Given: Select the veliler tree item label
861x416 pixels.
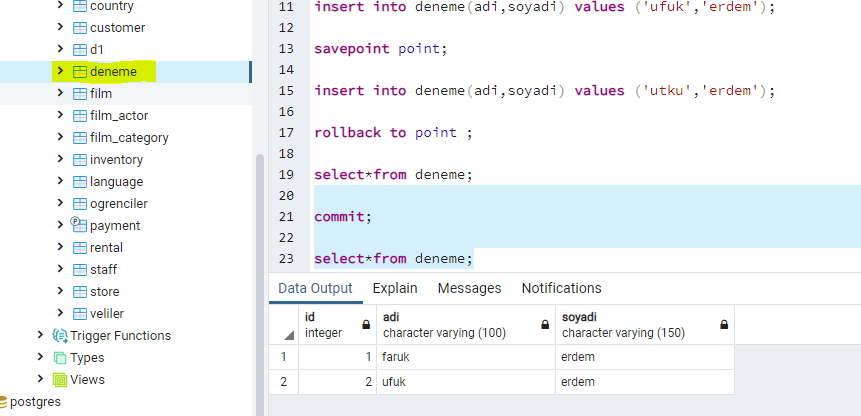Looking at the screenshot, I should 107,313.
